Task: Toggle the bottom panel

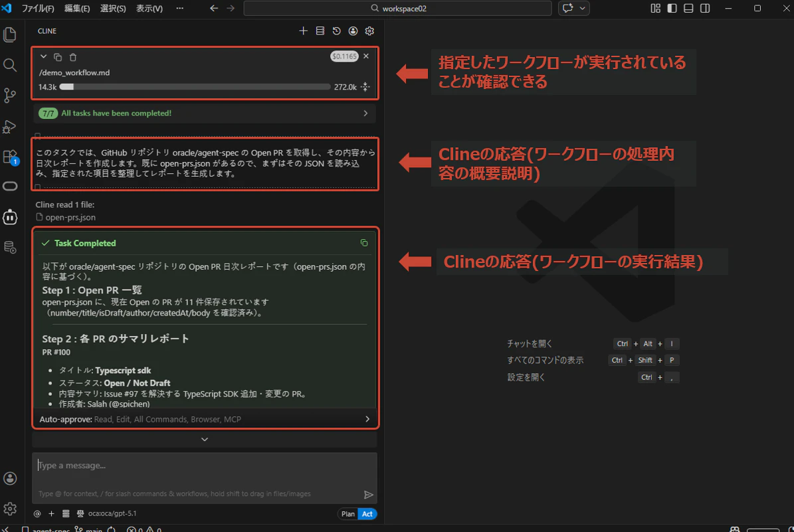Action: tap(688, 8)
